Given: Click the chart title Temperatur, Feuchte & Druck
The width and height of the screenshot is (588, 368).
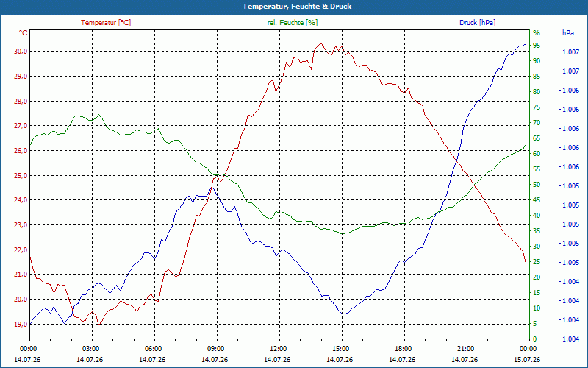Looking at the screenshot, I should coord(297,7).
